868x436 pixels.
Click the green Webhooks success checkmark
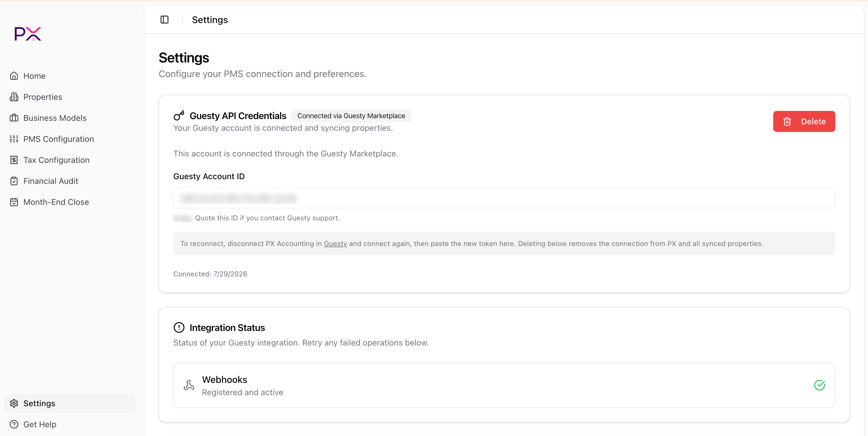pyautogui.click(x=820, y=385)
